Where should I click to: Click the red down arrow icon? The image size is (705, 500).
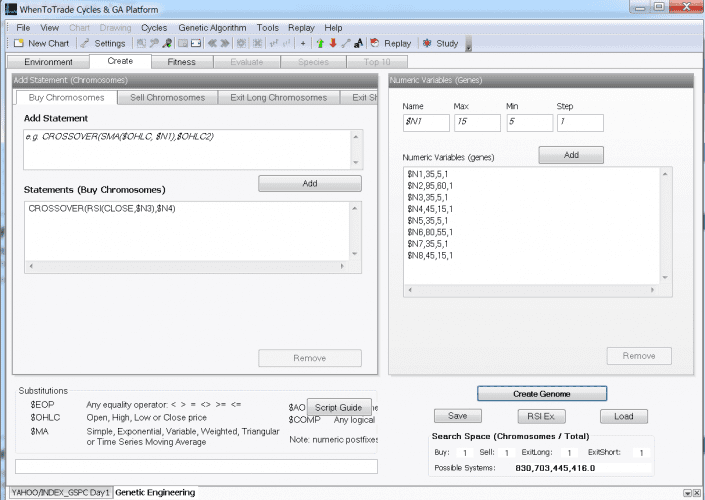333,43
